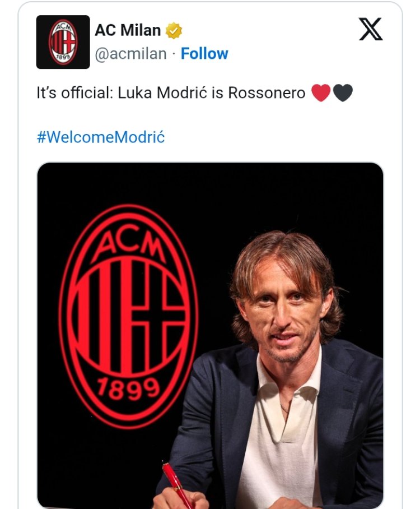420x509 pixels.
Task: Click the AC Milan display name
Action: pos(128,30)
